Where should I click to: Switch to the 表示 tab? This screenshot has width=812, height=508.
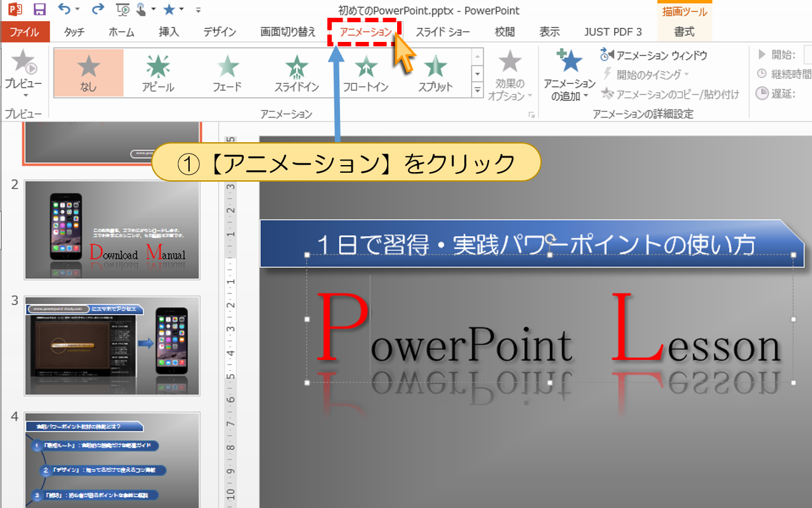click(x=549, y=32)
